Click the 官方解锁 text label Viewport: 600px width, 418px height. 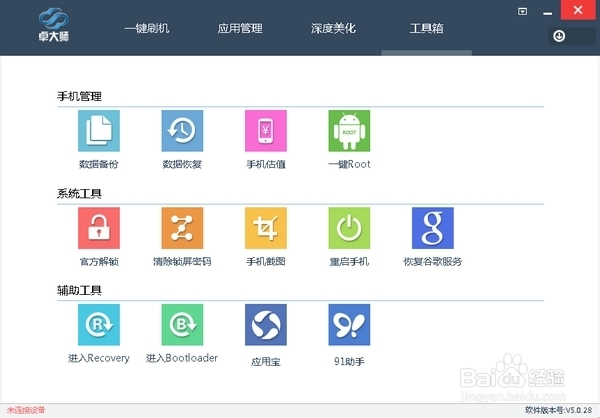[99, 261]
